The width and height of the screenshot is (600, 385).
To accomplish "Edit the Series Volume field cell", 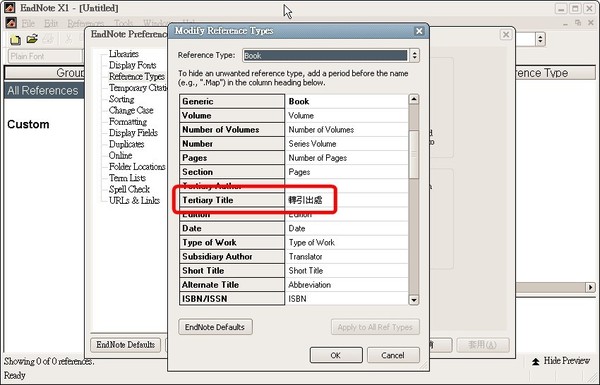I will [347, 144].
